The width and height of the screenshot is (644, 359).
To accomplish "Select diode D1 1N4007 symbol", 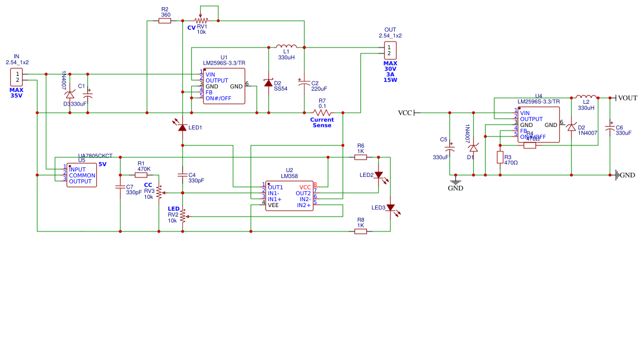I will pos(474,148).
